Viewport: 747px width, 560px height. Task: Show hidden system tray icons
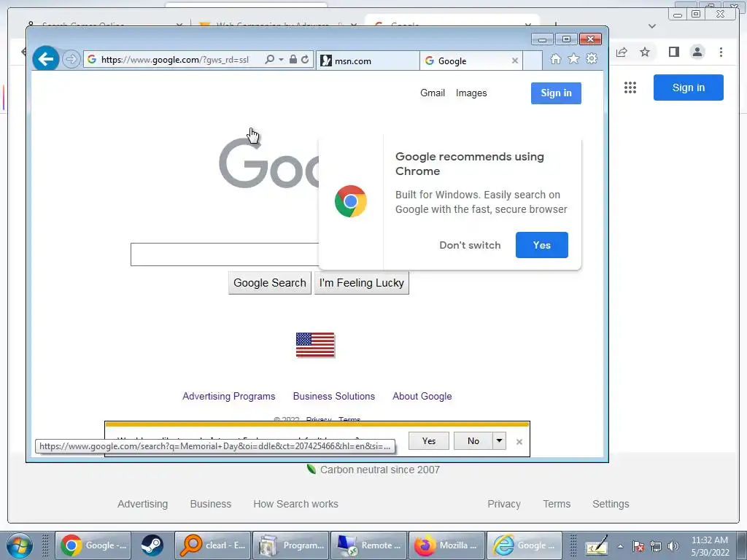click(x=620, y=547)
